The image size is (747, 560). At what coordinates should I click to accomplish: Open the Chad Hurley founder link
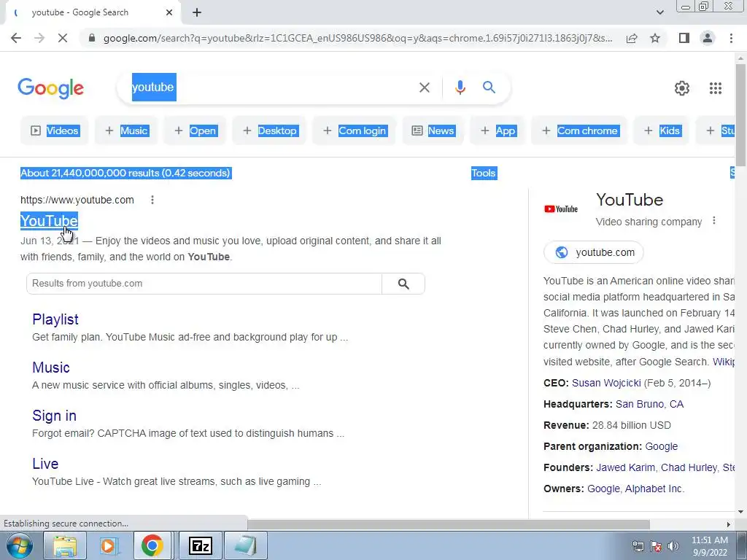click(689, 467)
